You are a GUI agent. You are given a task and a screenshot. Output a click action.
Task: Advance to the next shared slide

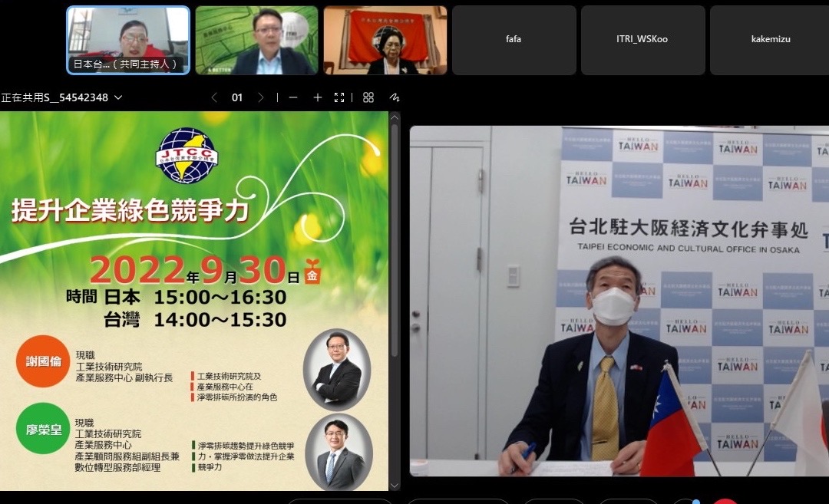pyautogui.click(x=261, y=97)
